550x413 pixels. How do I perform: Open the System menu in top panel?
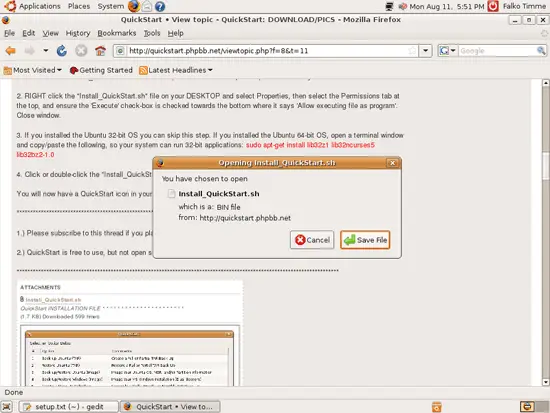pyautogui.click(x=110, y=6)
